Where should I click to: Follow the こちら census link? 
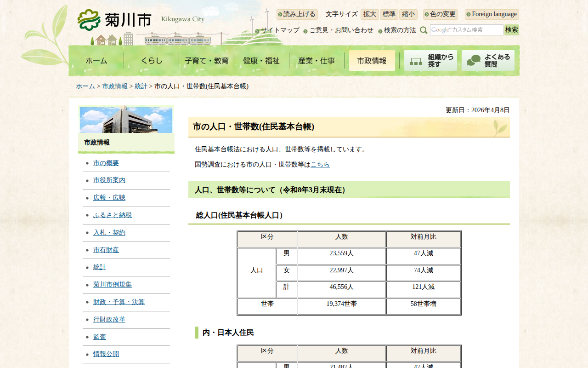[320, 164]
